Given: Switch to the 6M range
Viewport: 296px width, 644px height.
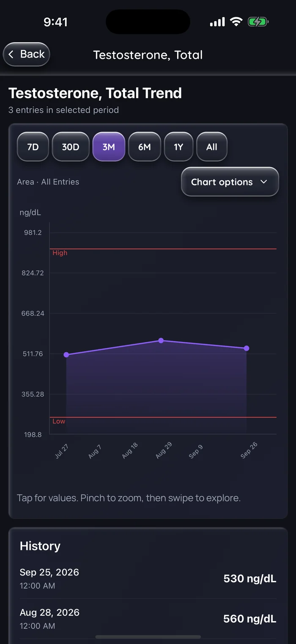Looking at the screenshot, I should pyautogui.click(x=145, y=147).
